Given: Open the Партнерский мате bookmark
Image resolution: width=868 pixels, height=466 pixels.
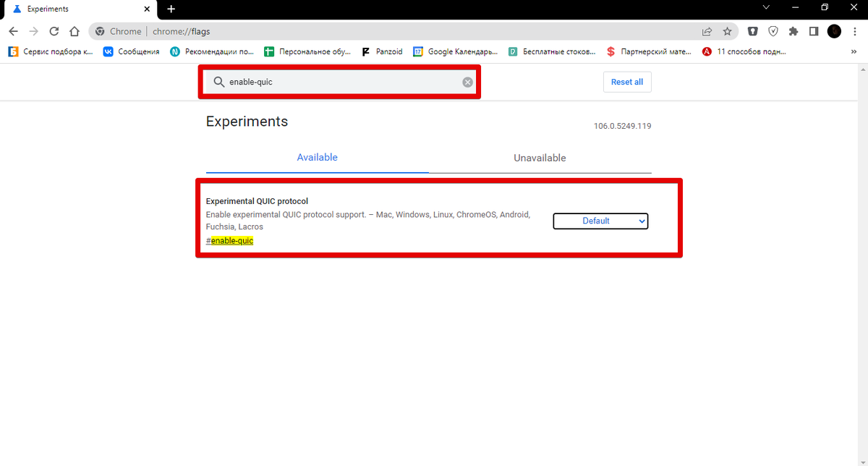Looking at the screenshot, I should [649, 51].
